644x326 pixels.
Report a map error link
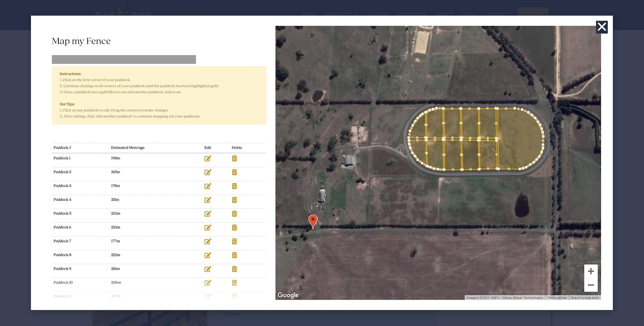coord(585,298)
